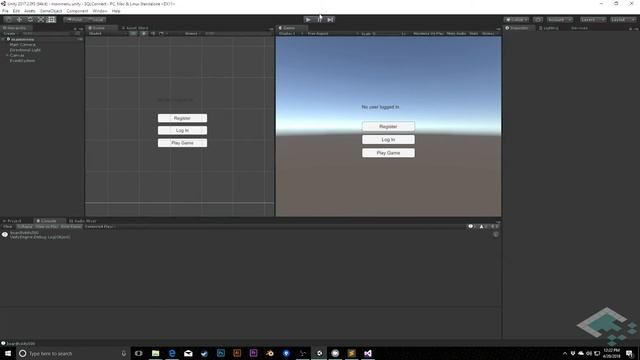Open the Collab dropdown
This screenshot has width=640, height=360.
tap(516, 20)
